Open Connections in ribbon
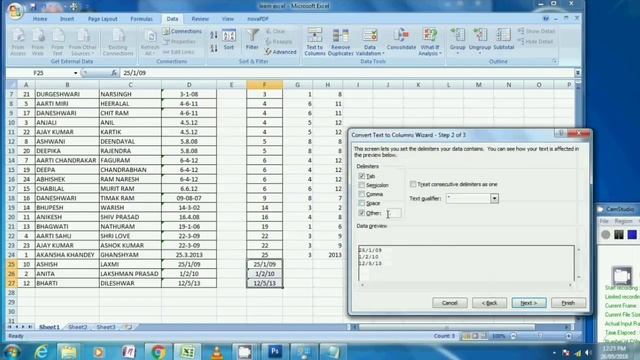Screen dimensions: 640x360 [x=182, y=31]
